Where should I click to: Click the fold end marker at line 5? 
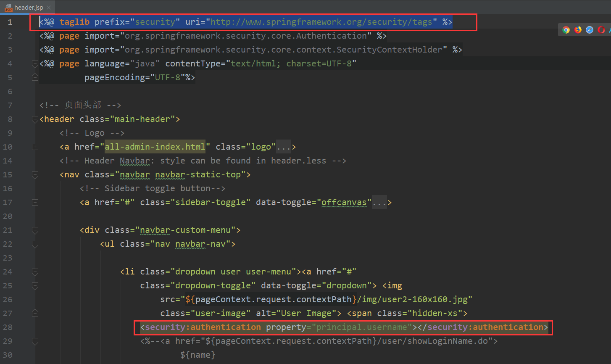[35, 77]
